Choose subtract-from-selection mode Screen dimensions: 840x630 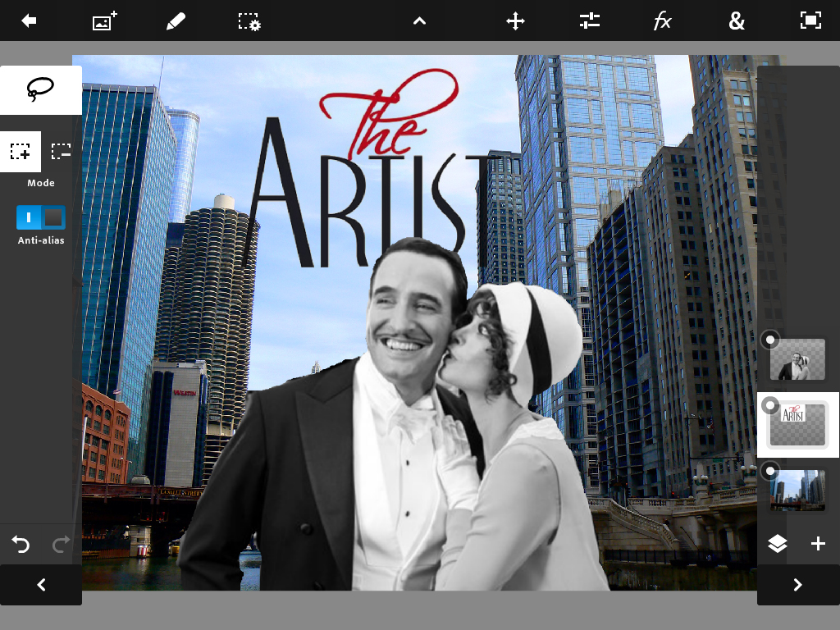(x=61, y=152)
